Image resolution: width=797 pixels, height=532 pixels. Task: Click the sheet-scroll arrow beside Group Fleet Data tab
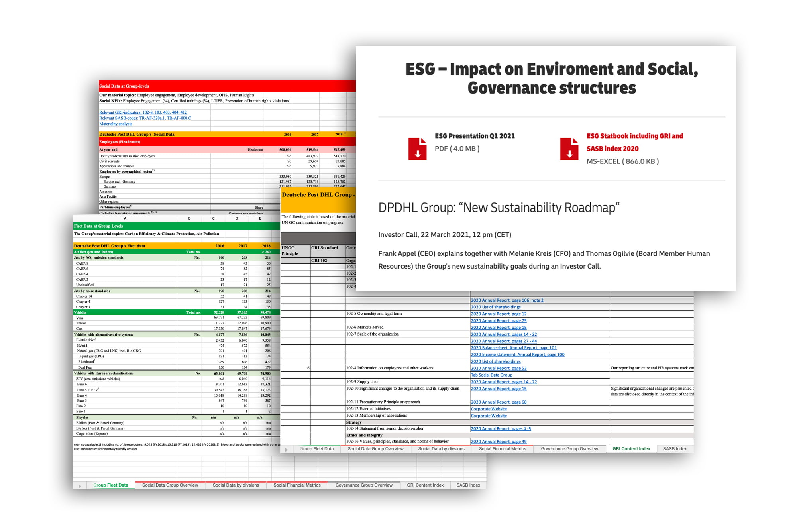(80, 486)
